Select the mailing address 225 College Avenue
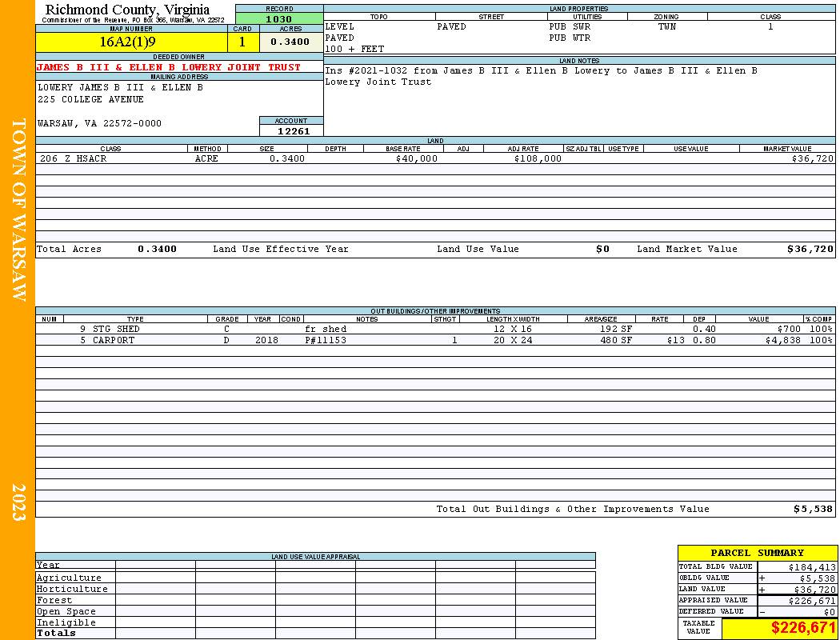Viewport: 840px width, 640px height. pos(90,100)
